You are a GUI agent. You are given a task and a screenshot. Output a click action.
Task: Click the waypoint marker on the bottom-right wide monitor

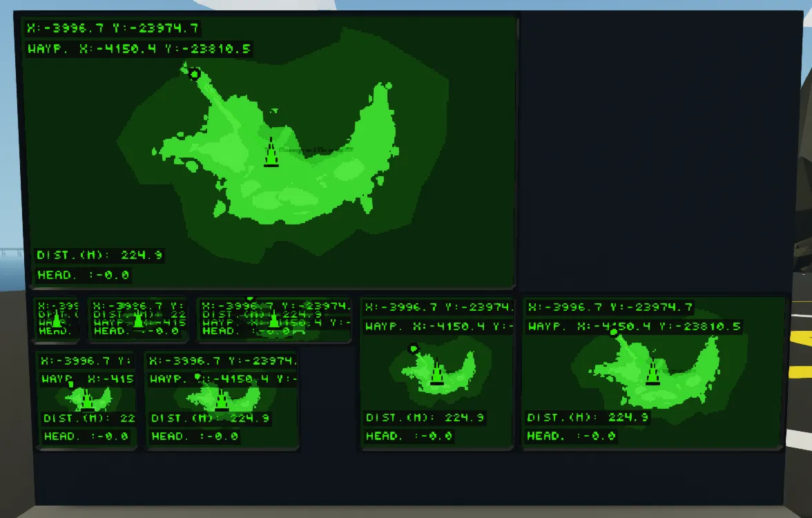click(613, 333)
